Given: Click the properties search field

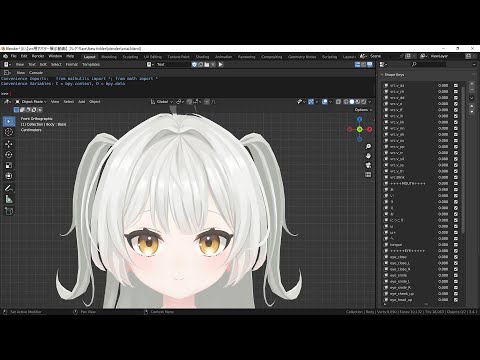Looking at the screenshot, I should 429,64.
